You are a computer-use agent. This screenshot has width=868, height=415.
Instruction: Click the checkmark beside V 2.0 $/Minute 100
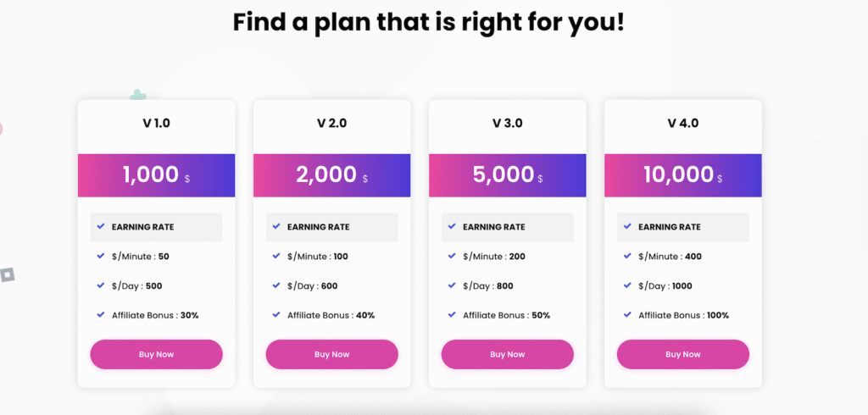point(276,256)
